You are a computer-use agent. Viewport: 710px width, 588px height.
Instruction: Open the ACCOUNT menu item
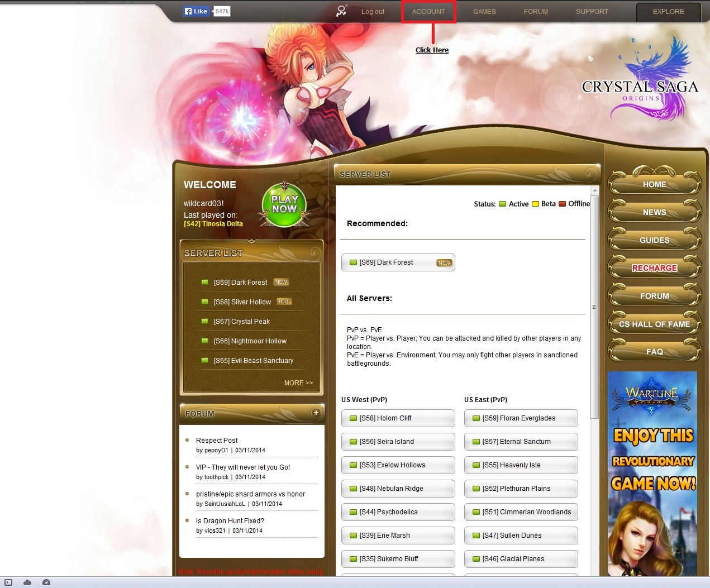[428, 12]
